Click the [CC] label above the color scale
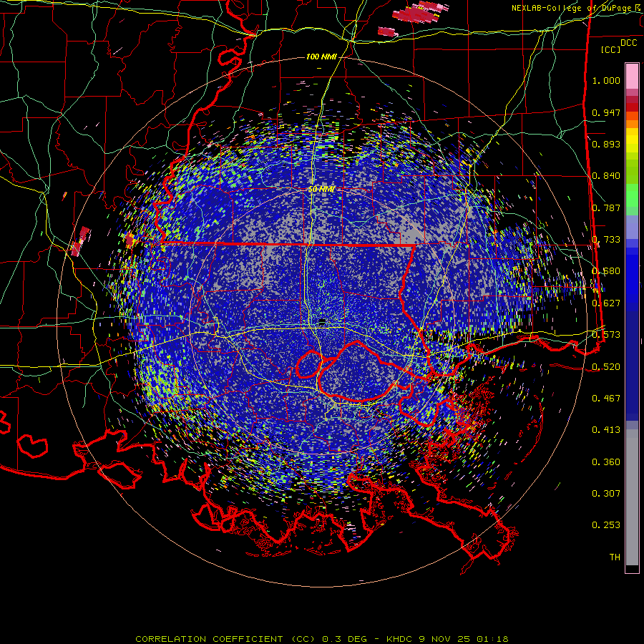The image size is (644, 644). pos(611,49)
